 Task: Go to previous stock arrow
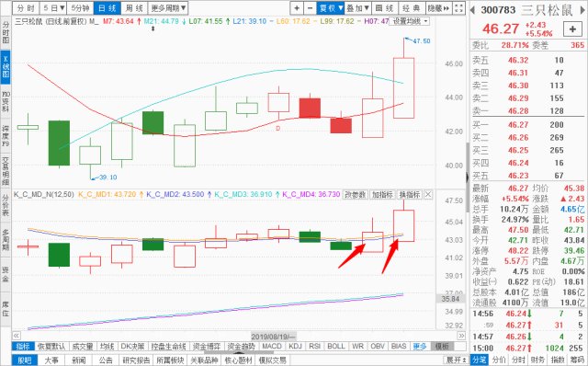click(x=473, y=10)
